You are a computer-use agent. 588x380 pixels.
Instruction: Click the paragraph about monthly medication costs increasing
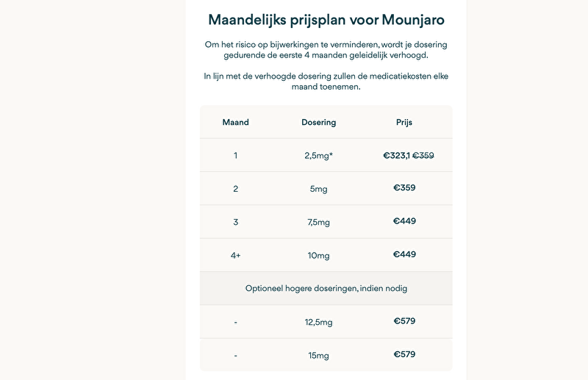coord(326,82)
